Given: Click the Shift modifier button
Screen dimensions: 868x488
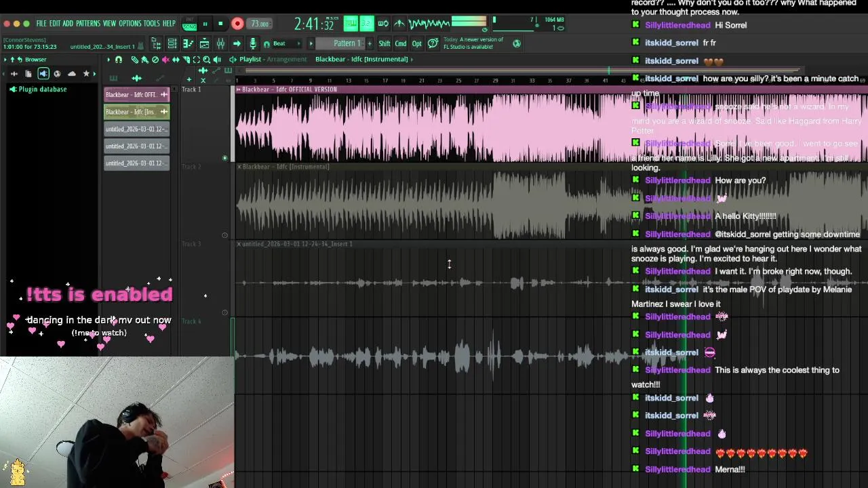Looking at the screenshot, I should point(384,43).
